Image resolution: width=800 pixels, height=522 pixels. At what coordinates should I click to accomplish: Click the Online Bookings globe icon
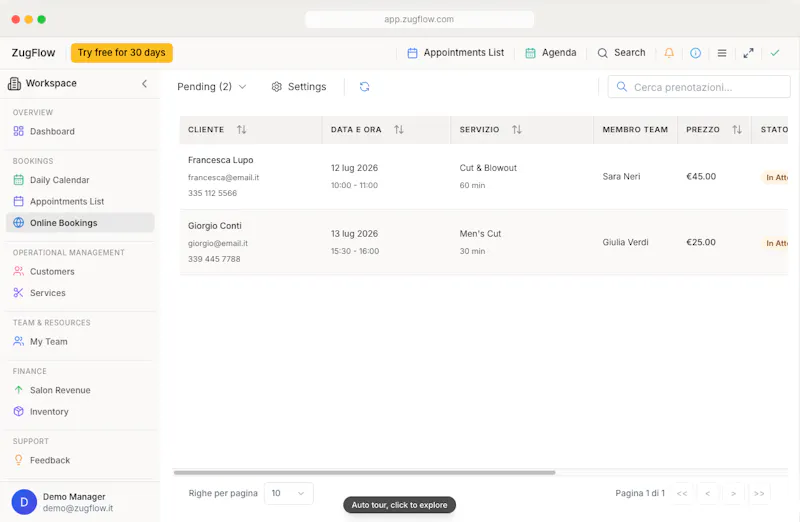tap(18, 222)
